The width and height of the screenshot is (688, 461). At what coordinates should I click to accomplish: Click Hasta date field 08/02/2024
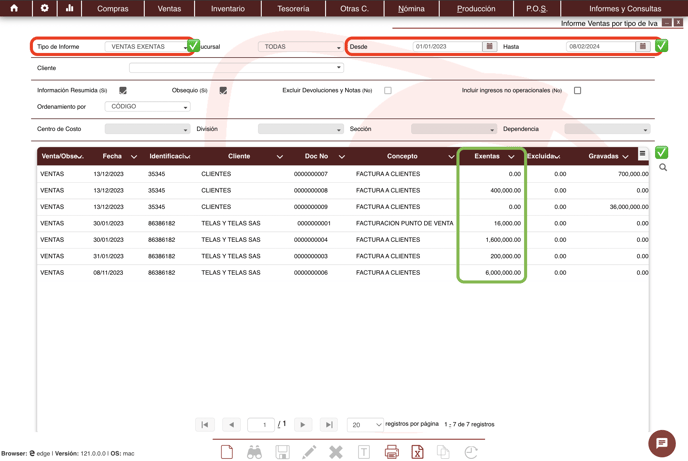click(x=600, y=46)
